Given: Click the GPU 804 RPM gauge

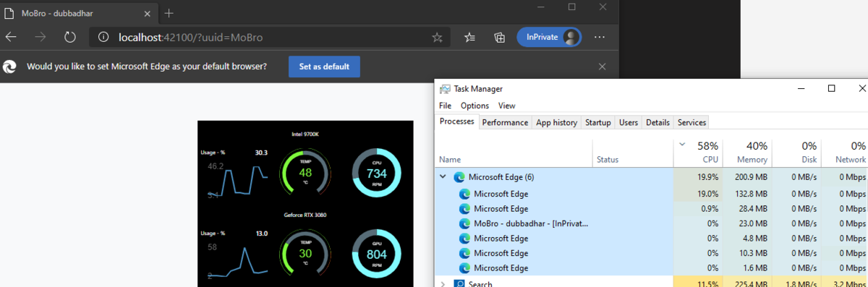Looking at the screenshot, I should click(x=376, y=254).
